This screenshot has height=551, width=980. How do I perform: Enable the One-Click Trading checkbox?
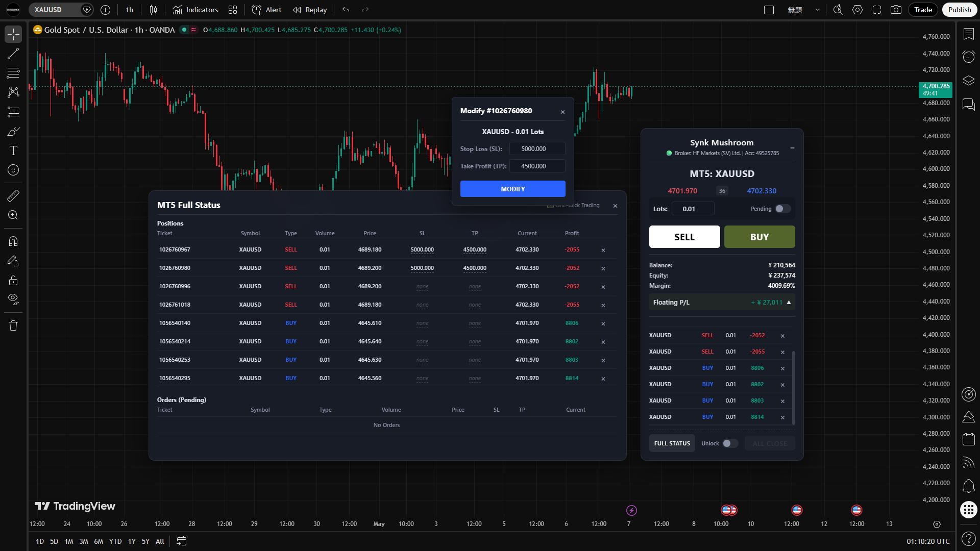[x=550, y=206]
